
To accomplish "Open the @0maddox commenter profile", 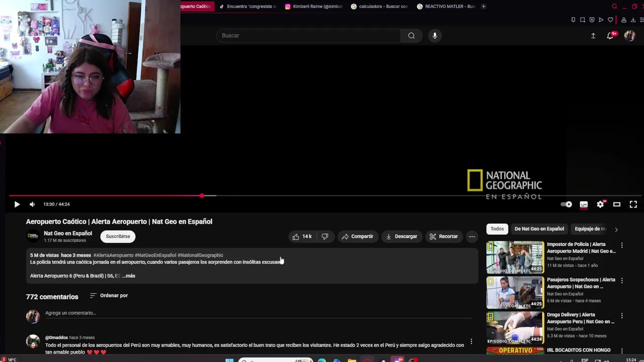I will [x=56, y=337].
